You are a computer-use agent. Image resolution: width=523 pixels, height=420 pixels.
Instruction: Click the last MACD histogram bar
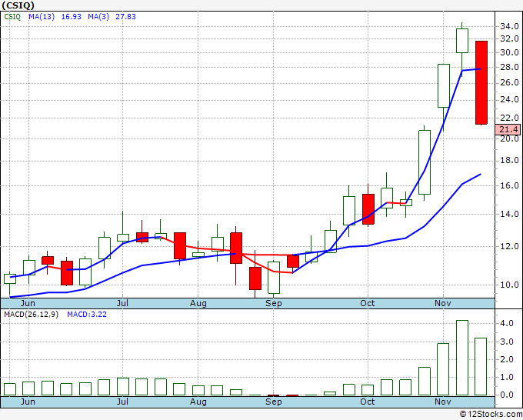tap(481, 367)
